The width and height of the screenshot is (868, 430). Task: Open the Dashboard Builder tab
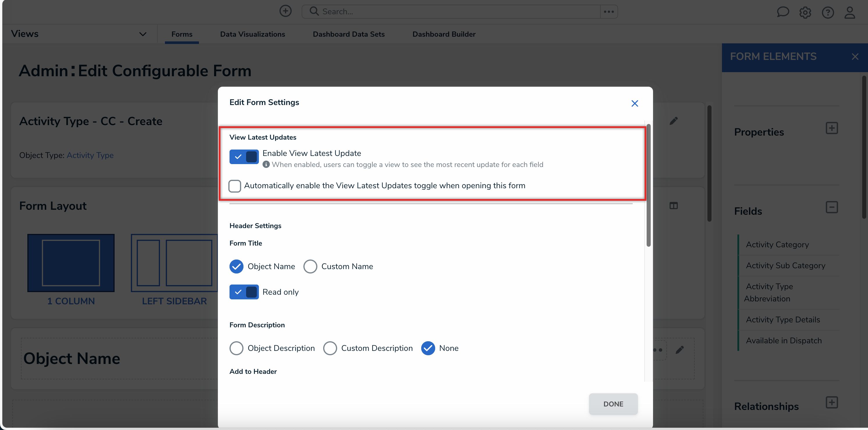(x=444, y=34)
